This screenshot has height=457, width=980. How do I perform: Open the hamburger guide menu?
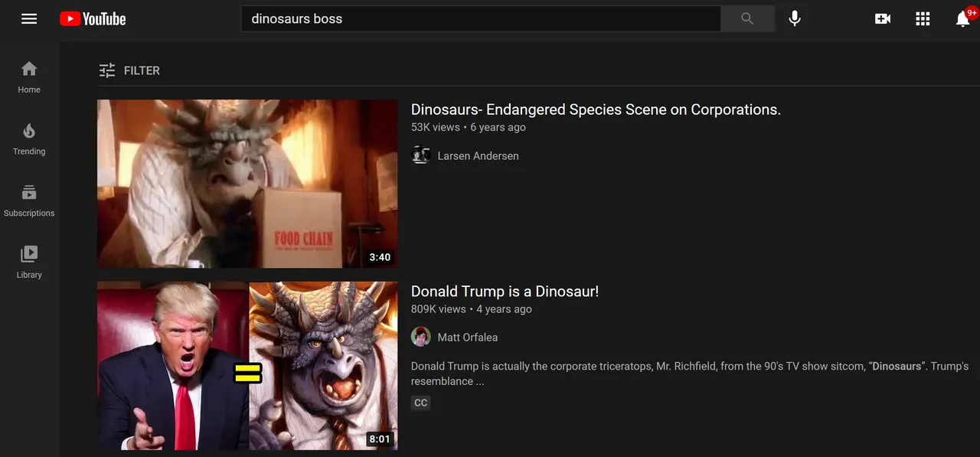click(x=29, y=18)
